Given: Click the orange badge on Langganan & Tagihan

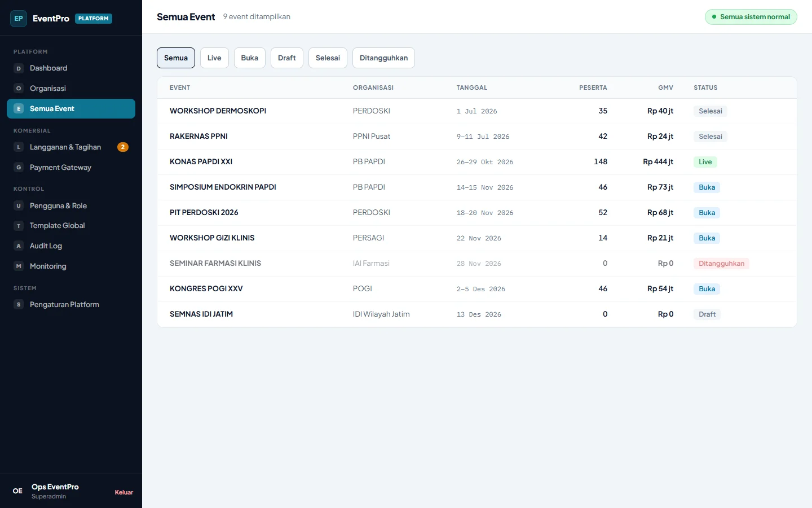Looking at the screenshot, I should coord(123,147).
